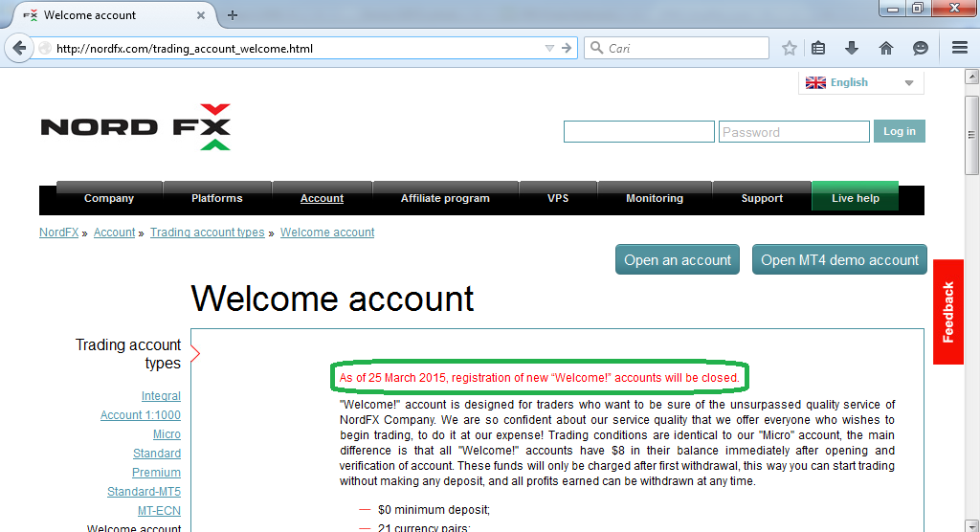980x532 pixels.
Task: Open the Account 1:1000 link
Action: pyautogui.click(x=140, y=415)
